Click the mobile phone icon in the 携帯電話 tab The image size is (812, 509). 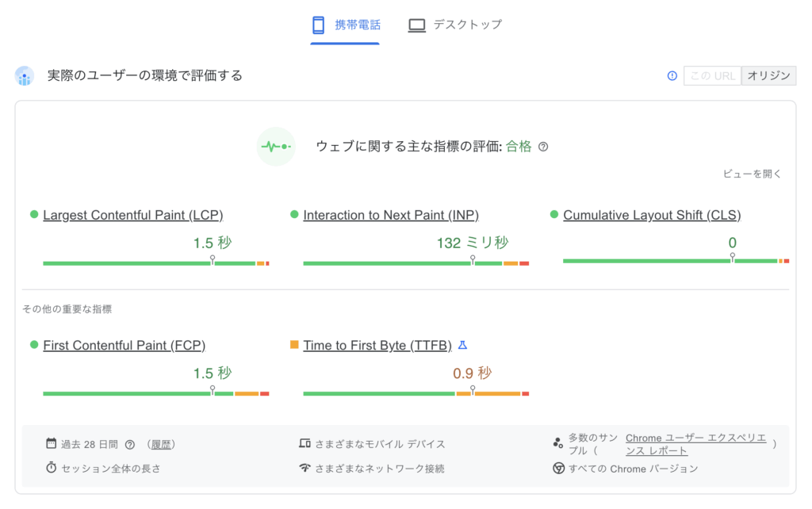(319, 25)
